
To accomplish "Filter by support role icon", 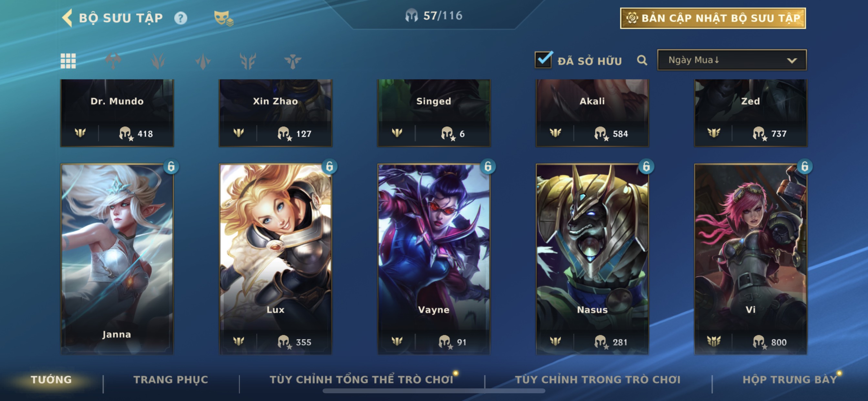I will 293,61.
